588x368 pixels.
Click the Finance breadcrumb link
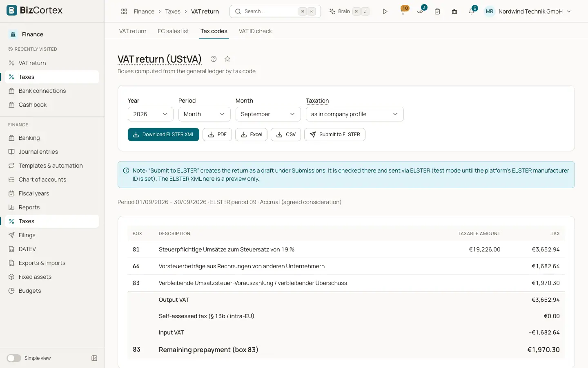tap(144, 11)
